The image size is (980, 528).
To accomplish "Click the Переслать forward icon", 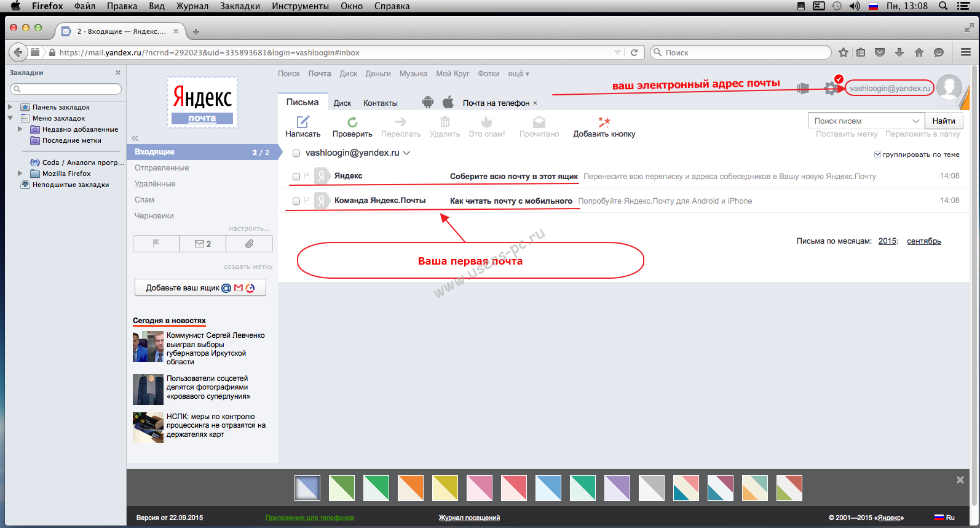I will pyautogui.click(x=400, y=122).
